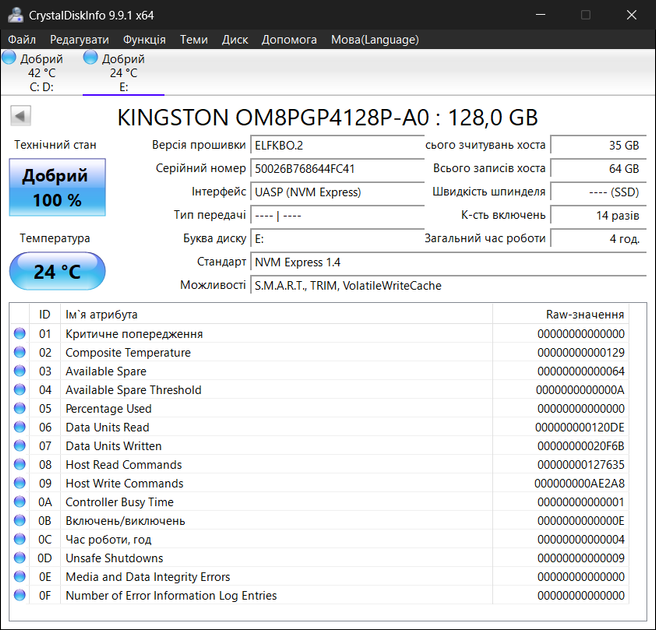
Task: Click raw value 0000000127635
Action: tap(581, 465)
